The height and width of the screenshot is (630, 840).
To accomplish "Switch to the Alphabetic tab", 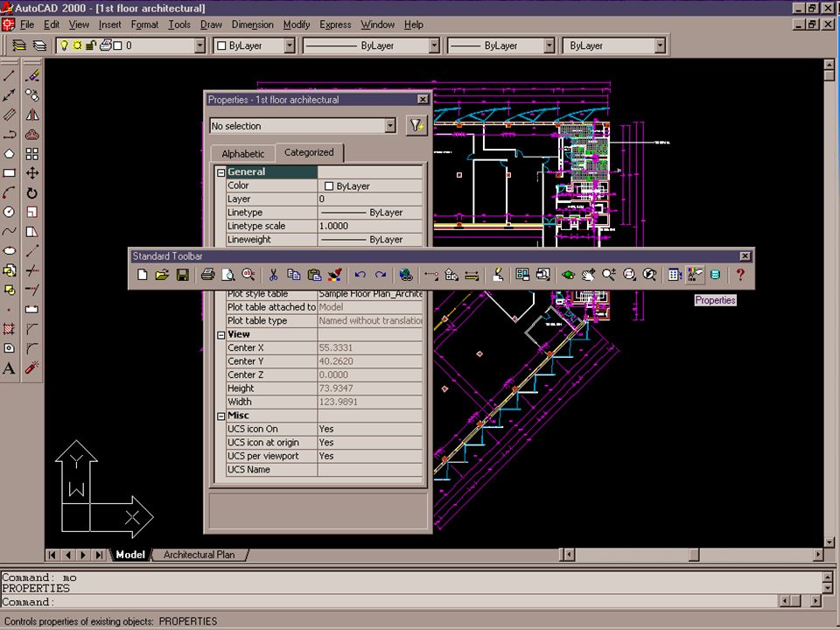I will pos(242,154).
